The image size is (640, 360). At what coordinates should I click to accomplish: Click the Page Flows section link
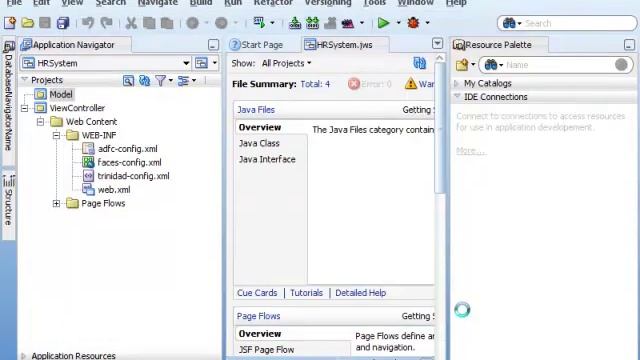point(258,316)
